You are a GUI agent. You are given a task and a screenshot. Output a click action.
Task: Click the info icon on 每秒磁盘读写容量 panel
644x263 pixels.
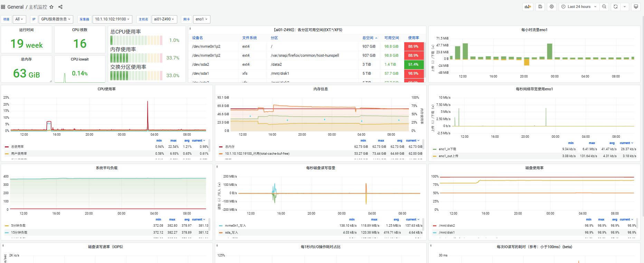click(217, 166)
